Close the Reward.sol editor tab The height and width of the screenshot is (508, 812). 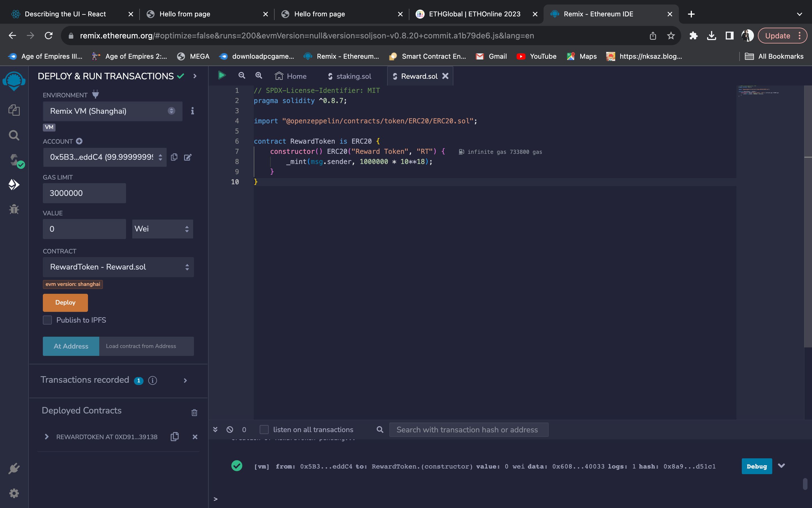445,76
